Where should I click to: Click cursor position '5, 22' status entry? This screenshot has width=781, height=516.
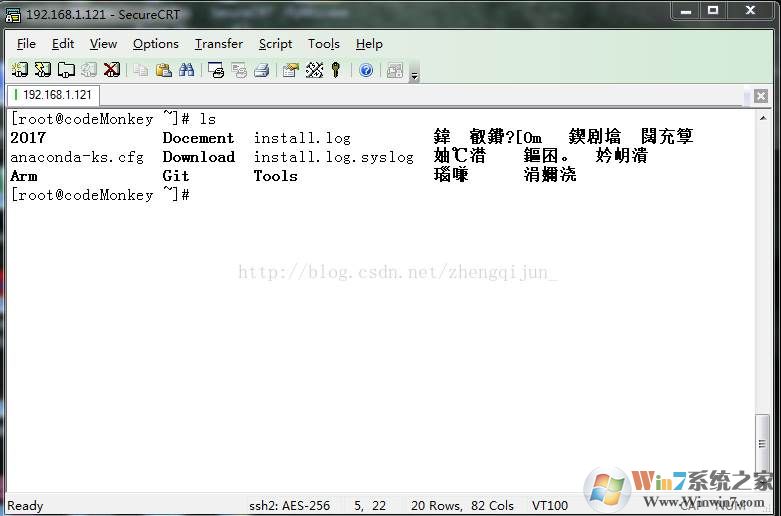coord(370,506)
